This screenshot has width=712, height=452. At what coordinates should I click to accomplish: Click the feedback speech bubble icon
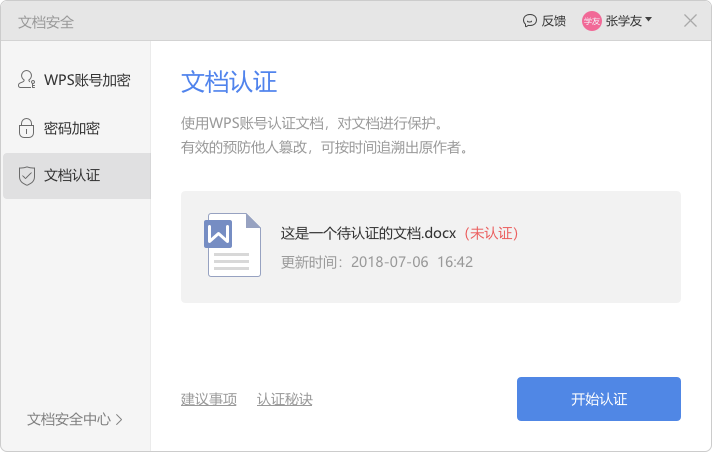pos(530,21)
